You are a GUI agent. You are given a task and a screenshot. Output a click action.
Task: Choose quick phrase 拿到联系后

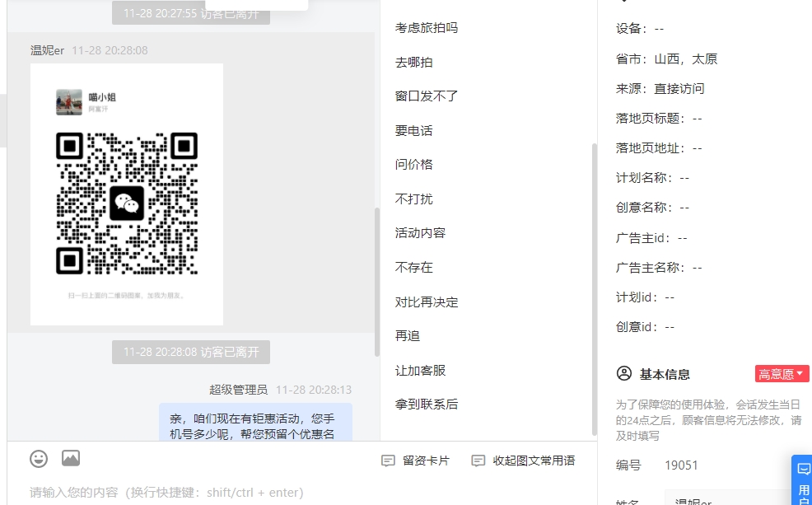pos(427,404)
